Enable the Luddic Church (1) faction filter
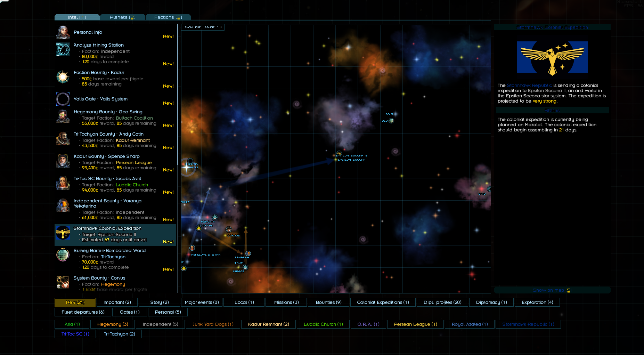The width and height of the screenshot is (644, 355). pyautogui.click(x=323, y=324)
